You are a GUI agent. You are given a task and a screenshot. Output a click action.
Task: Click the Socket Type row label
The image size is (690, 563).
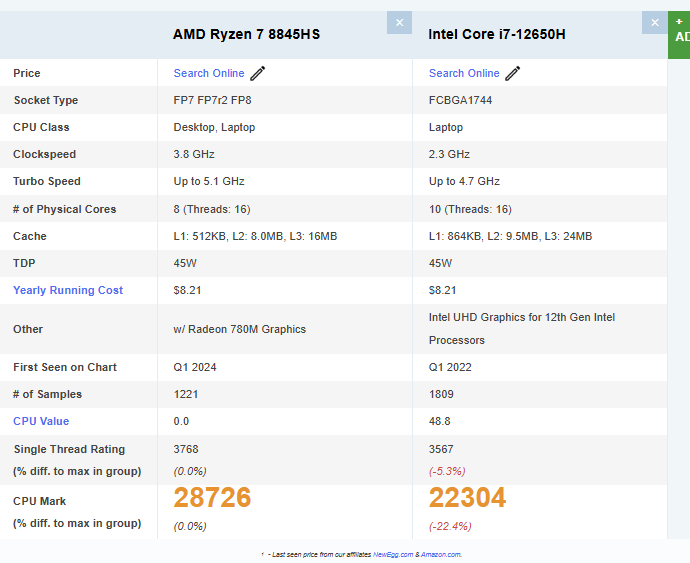coord(45,100)
